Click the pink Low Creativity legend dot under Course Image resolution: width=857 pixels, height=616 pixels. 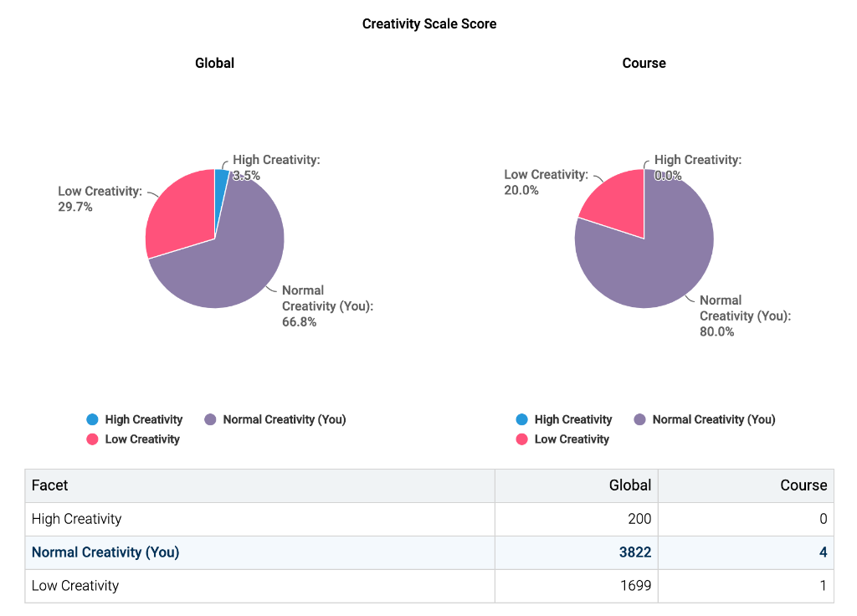pyautogui.click(x=523, y=439)
